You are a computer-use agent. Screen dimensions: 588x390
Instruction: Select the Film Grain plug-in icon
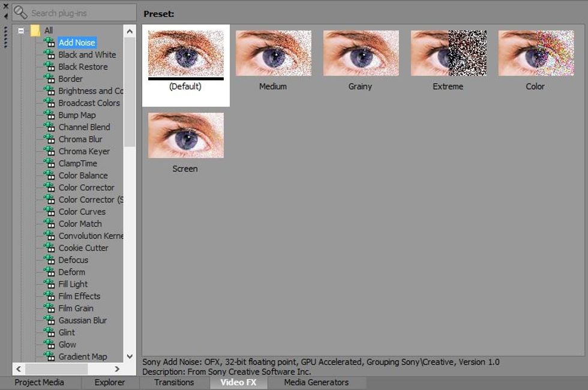tap(50, 308)
